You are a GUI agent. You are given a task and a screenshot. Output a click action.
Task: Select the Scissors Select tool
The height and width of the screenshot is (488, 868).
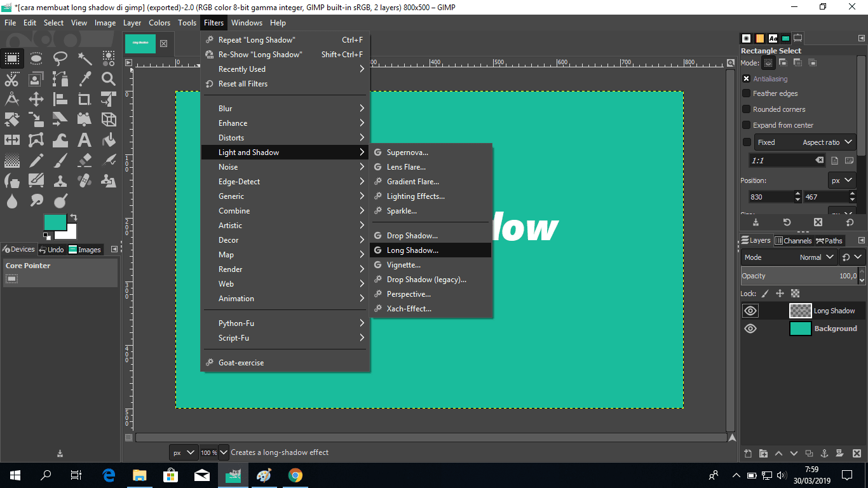click(12, 79)
